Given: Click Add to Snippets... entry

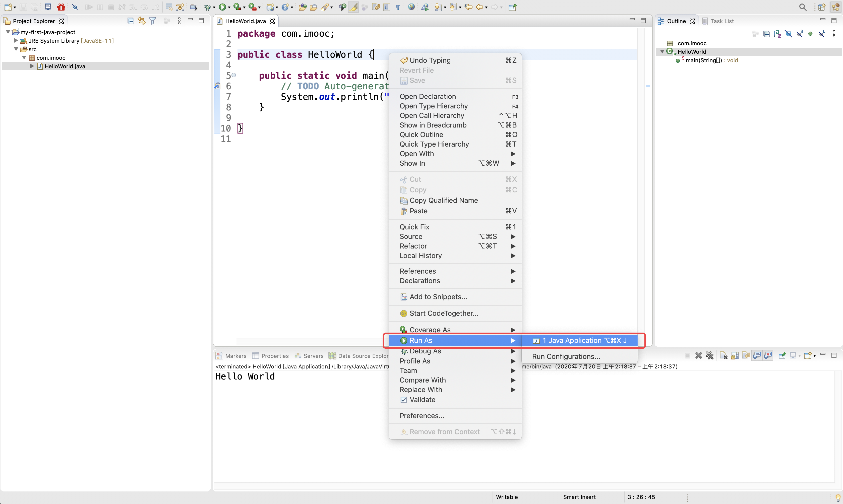Looking at the screenshot, I should (455, 297).
